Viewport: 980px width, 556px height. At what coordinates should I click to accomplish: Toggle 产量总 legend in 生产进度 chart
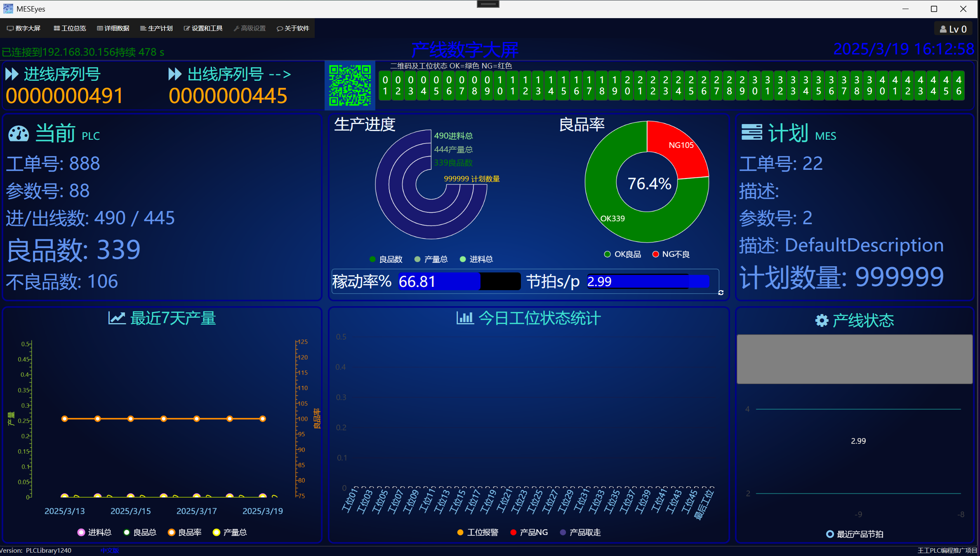[x=431, y=259]
